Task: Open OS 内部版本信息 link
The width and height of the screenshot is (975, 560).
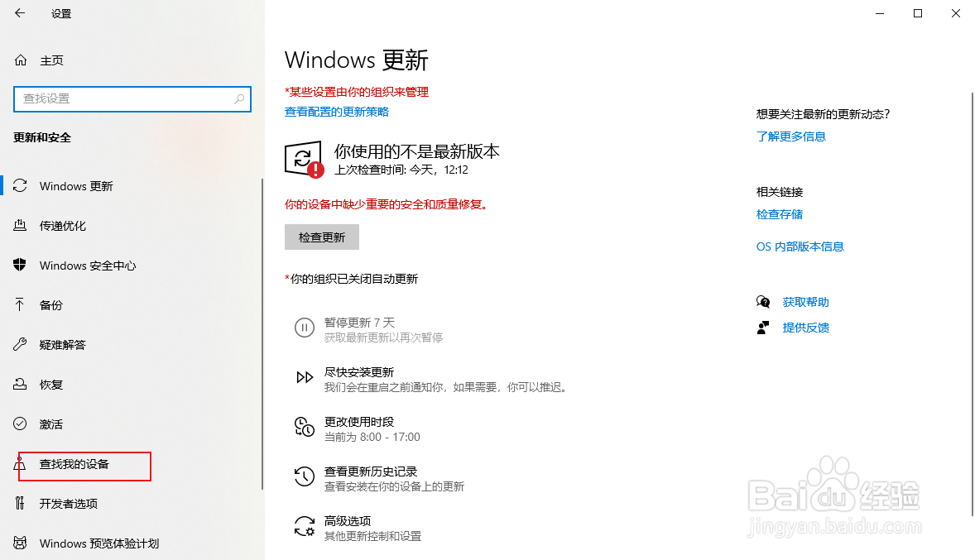Action: (800, 246)
